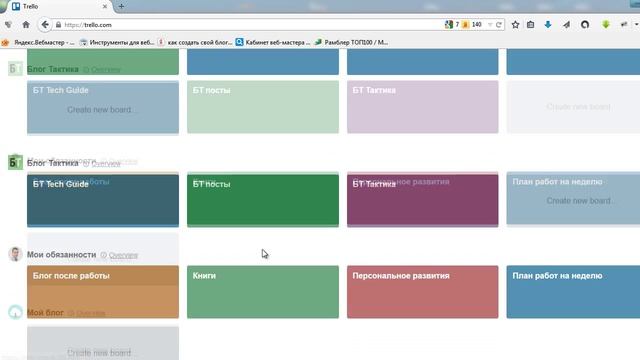The width and height of the screenshot is (640, 360).
Task: Open the Мой блог organization heading
Action: pyautogui.click(x=45, y=313)
